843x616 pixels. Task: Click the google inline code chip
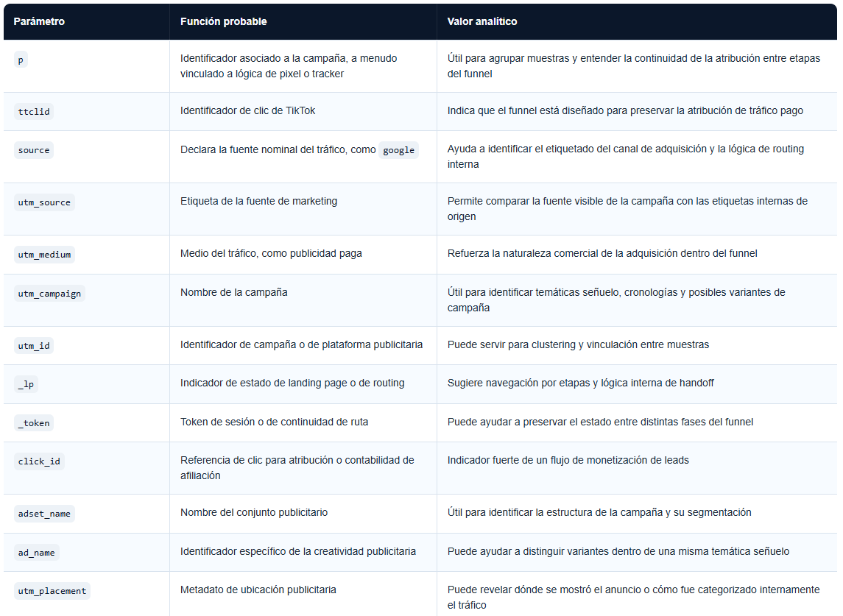[398, 150]
